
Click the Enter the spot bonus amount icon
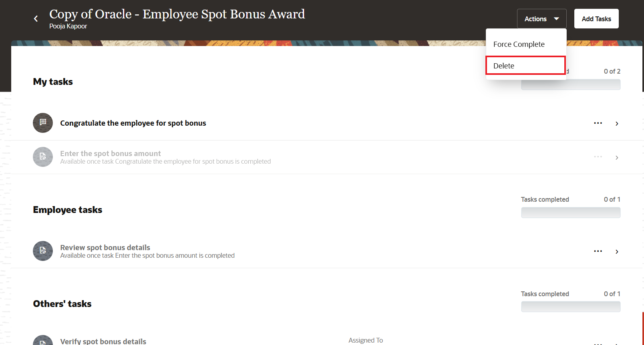point(43,157)
